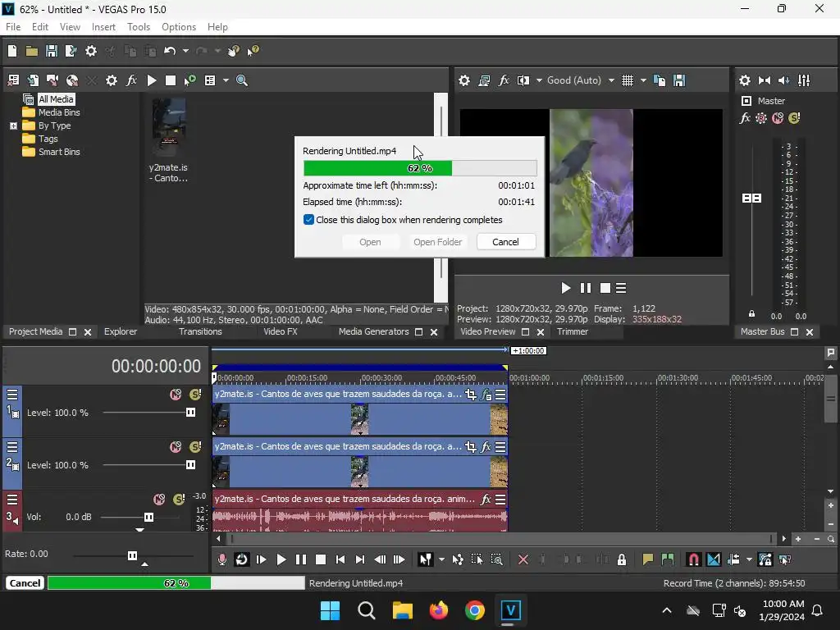Save the project with the floppy disk icon
Screen dimensions: 840x630
(52, 51)
